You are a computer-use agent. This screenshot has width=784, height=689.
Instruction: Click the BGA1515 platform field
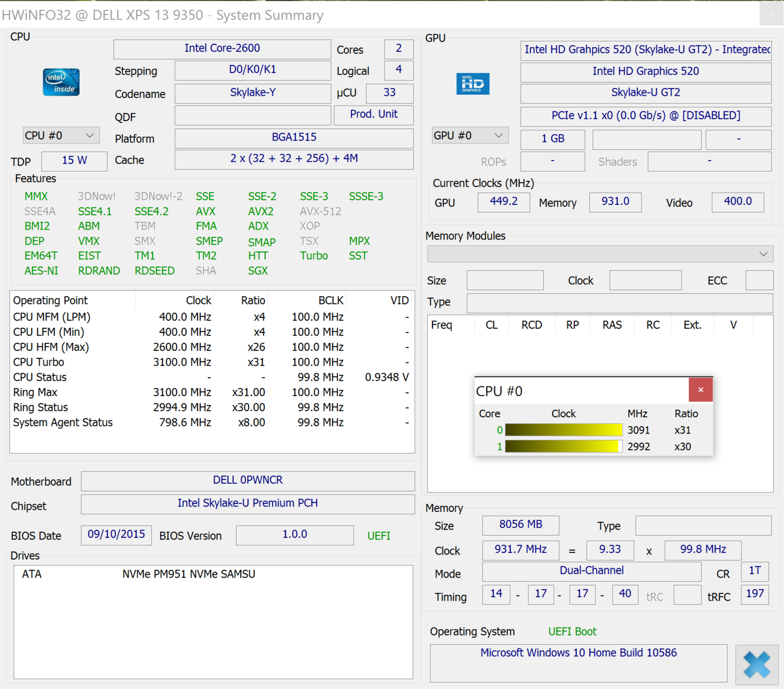click(294, 138)
